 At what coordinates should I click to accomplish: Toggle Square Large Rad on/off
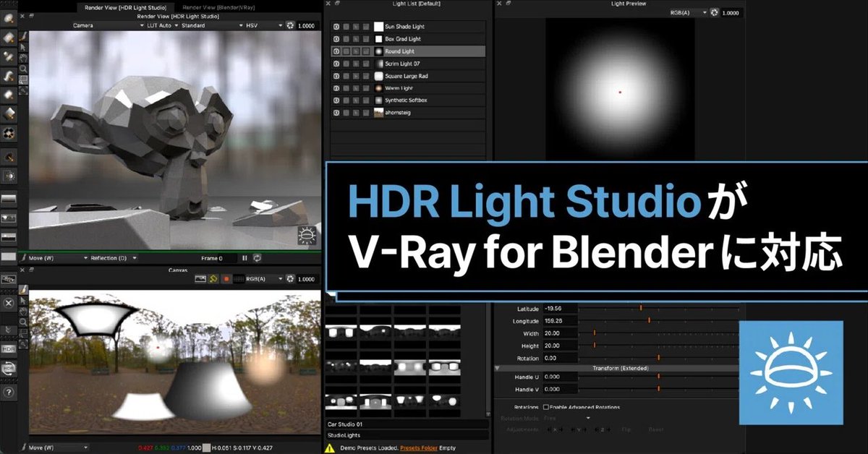coord(336,76)
